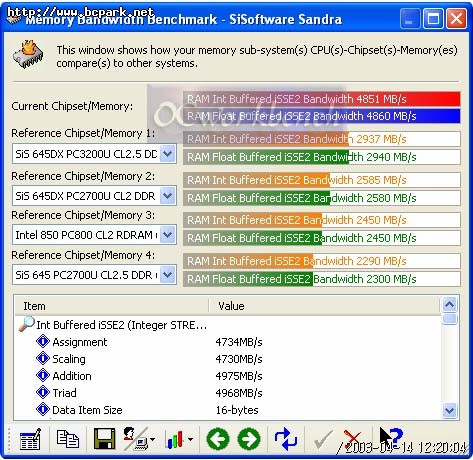Minimize the Sandra window
This screenshot has height=460, width=473.
click(x=410, y=18)
